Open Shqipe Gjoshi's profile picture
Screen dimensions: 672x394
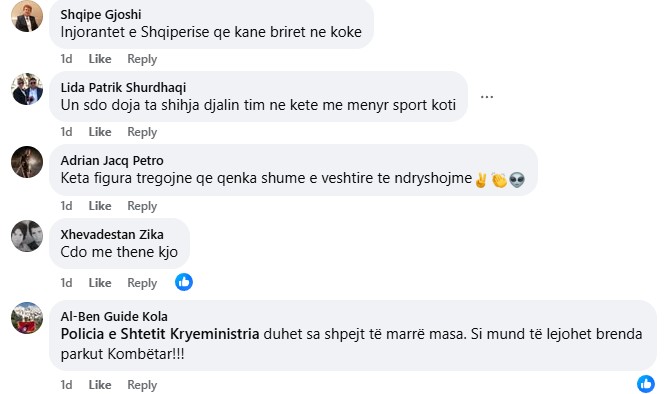coord(27,16)
